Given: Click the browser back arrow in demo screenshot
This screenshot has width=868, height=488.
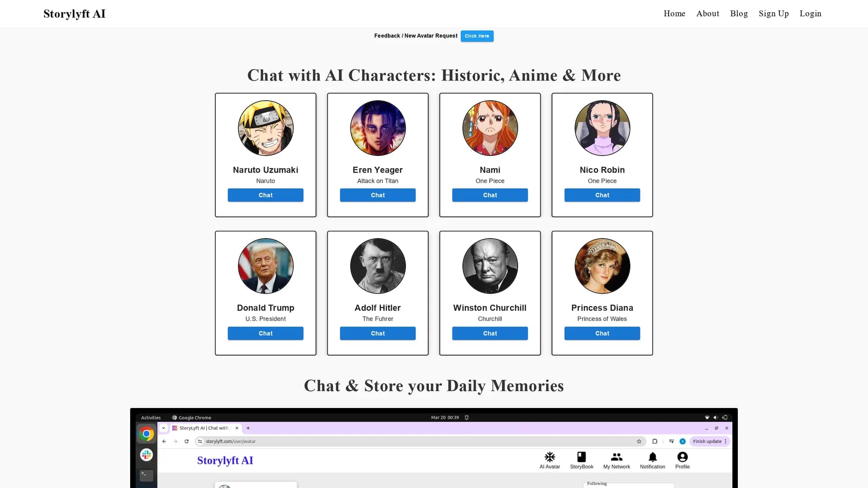Looking at the screenshot, I should (165, 441).
